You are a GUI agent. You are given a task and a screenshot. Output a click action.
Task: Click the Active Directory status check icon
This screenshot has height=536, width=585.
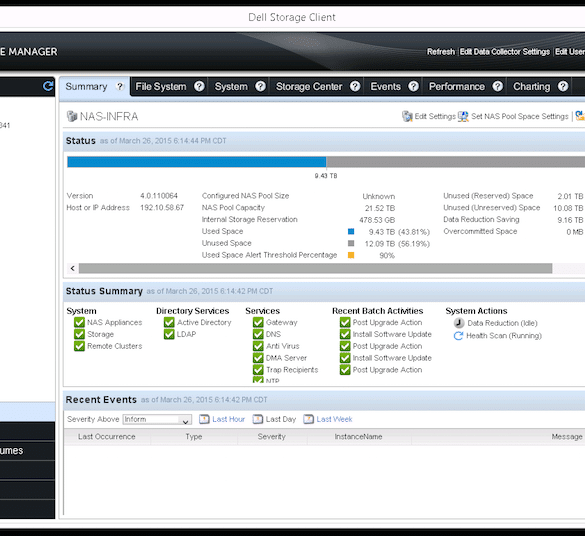click(169, 322)
